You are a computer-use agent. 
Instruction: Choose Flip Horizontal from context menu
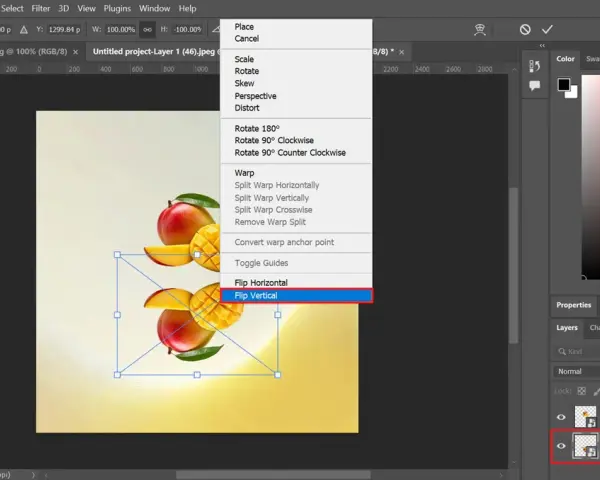click(296, 283)
